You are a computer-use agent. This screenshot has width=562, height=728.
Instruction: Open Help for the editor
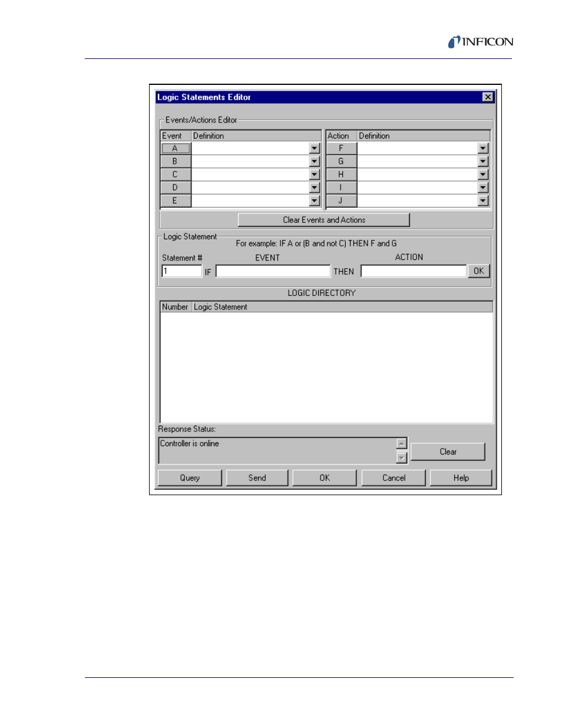coord(461,478)
